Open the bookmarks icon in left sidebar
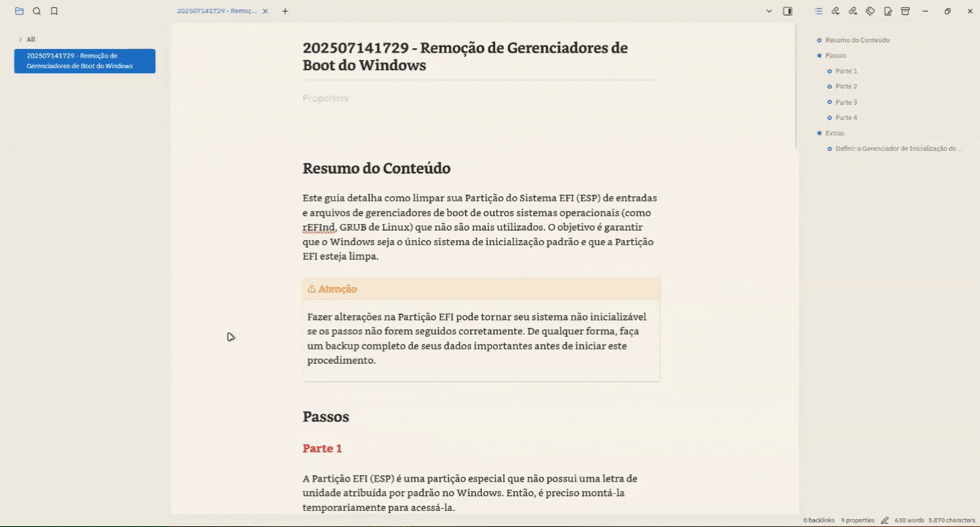This screenshot has height=527, width=980. 54,11
